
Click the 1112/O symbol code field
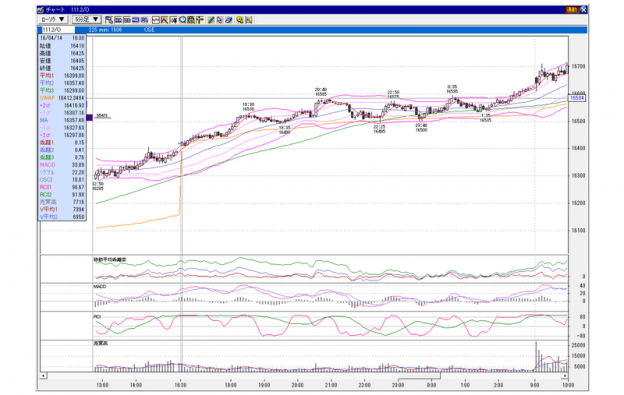[x=58, y=30]
